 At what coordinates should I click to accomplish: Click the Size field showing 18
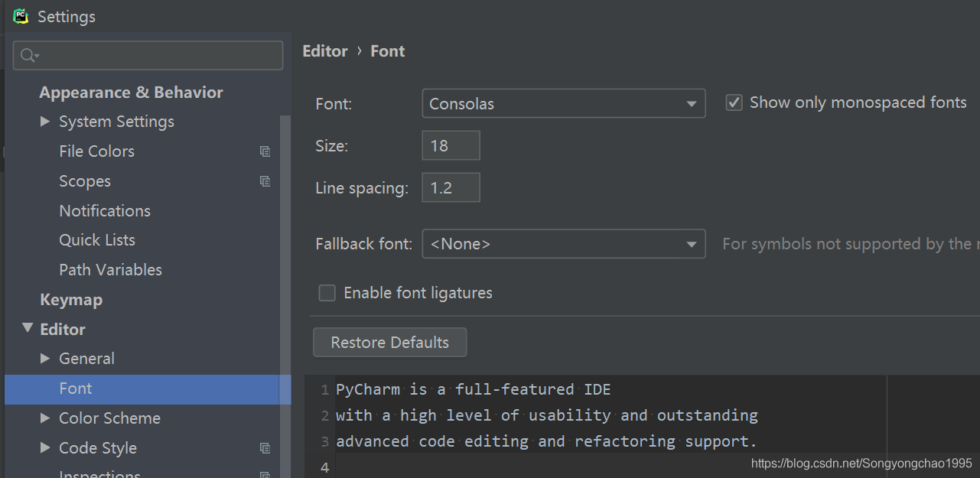[451, 145]
